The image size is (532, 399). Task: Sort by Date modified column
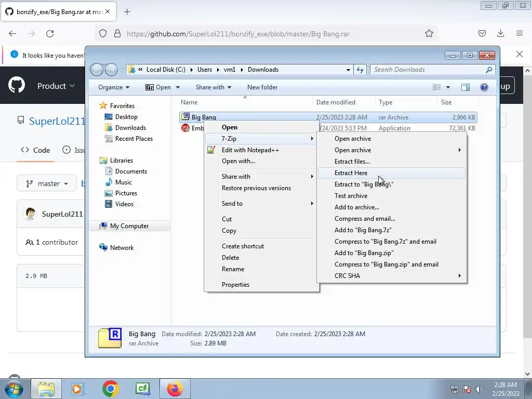[x=344, y=102]
